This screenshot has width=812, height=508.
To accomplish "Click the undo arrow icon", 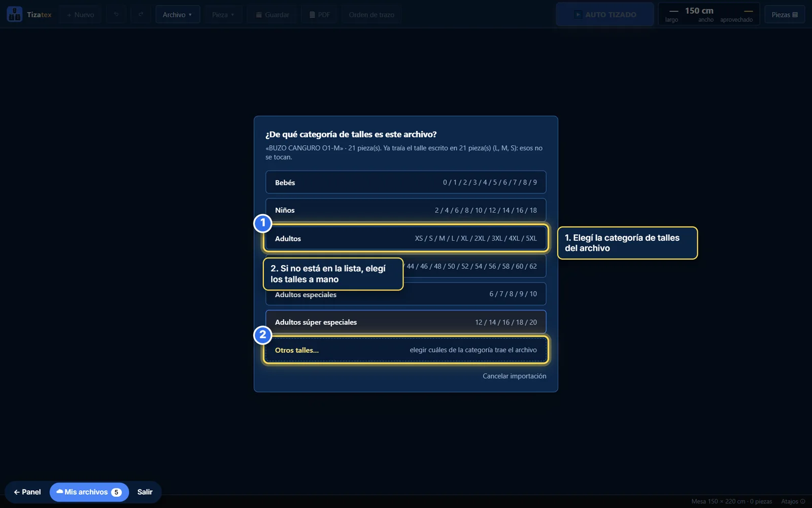I will pos(116,15).
